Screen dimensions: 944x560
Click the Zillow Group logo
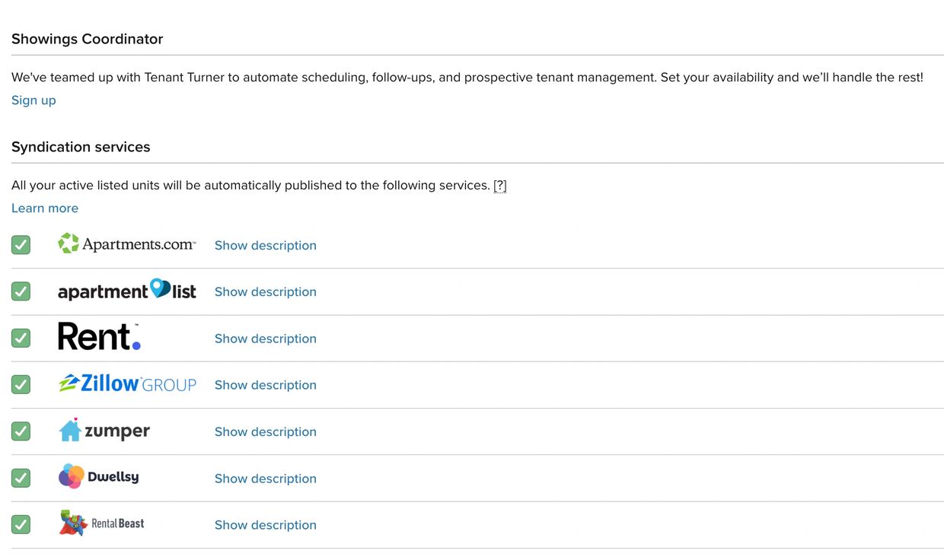[x=126, y=383]
